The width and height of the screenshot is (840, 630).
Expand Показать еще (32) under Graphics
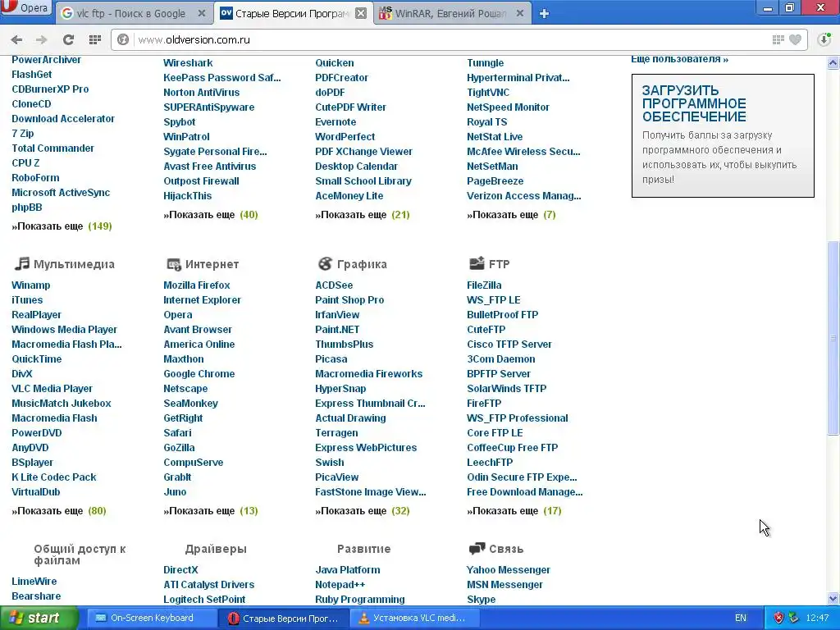tap(363, 511)
